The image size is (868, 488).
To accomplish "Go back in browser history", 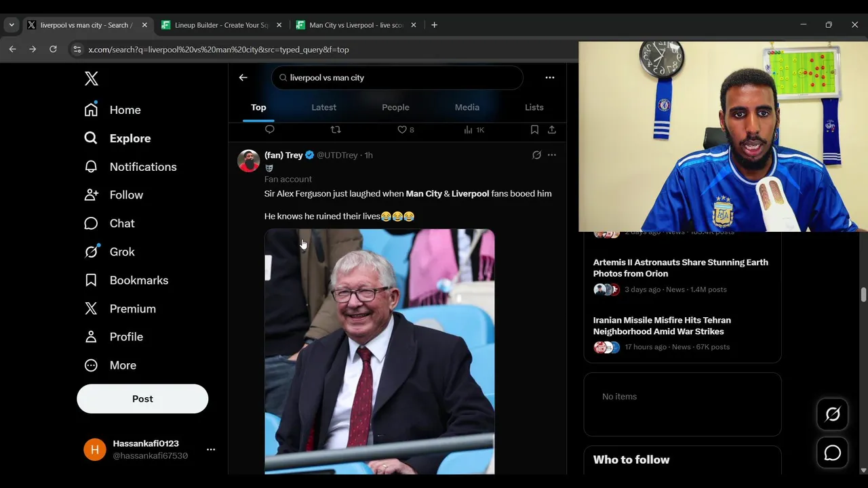I will click(x=12, y=49).
